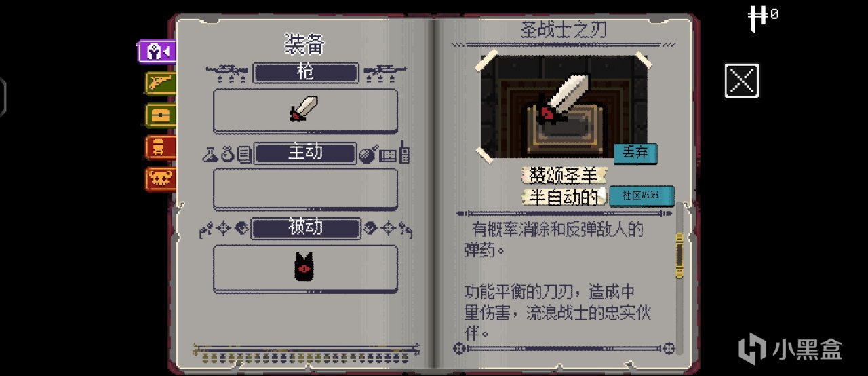Open the Enemies tab with bullet icon
Viewport: 868px width, 376px height.
[x=161, y=147]
